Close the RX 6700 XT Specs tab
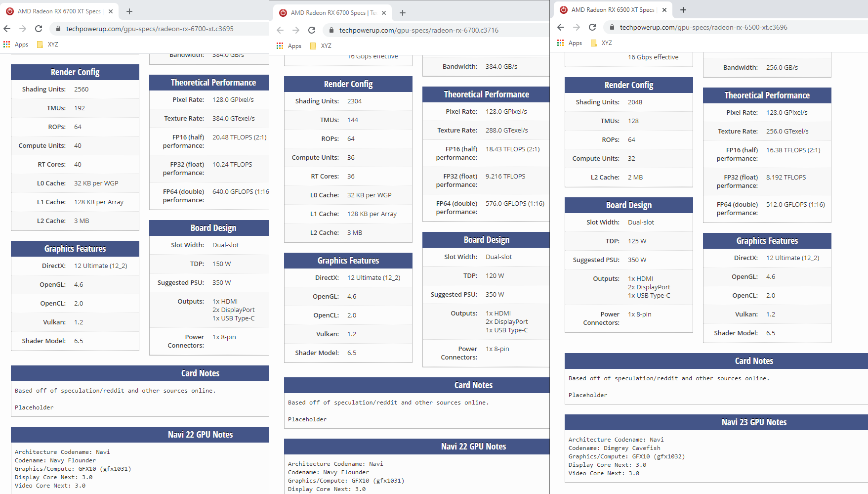 point(110,11)
